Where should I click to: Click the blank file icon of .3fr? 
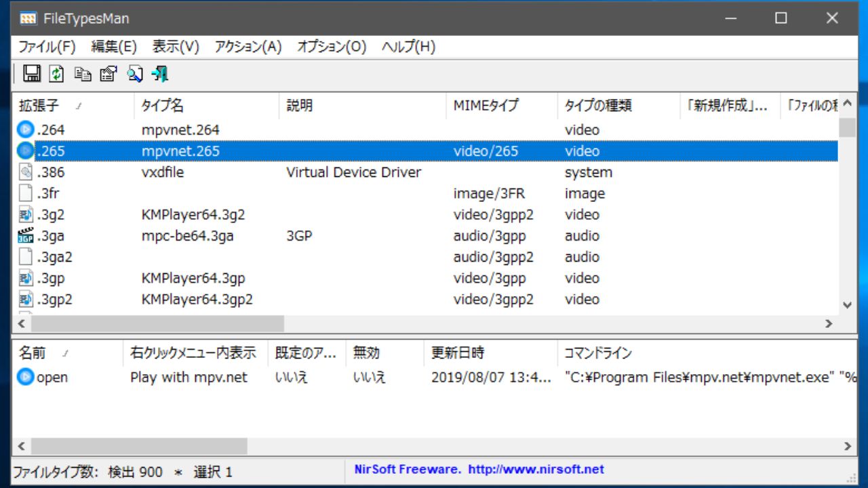[26, 193]
